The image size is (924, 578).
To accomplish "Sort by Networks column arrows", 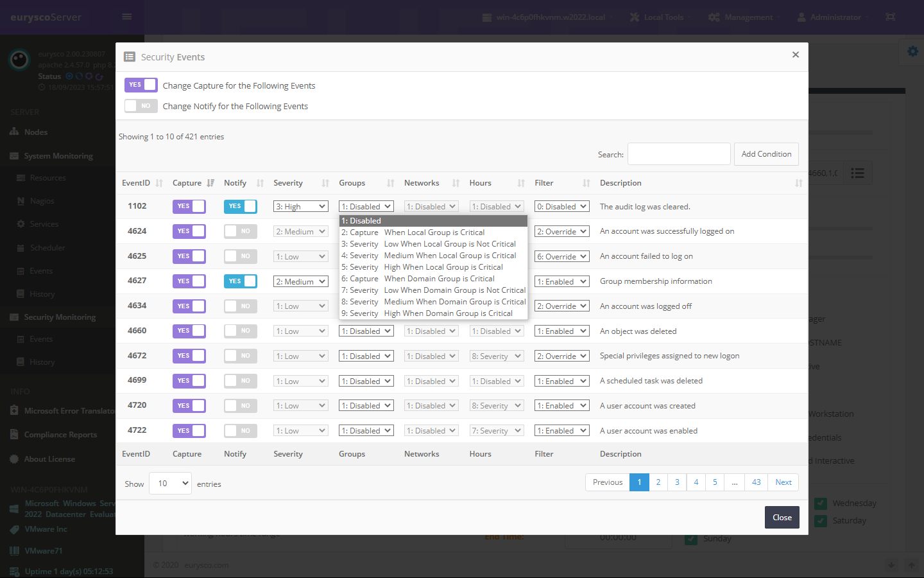I will [456, 183].
